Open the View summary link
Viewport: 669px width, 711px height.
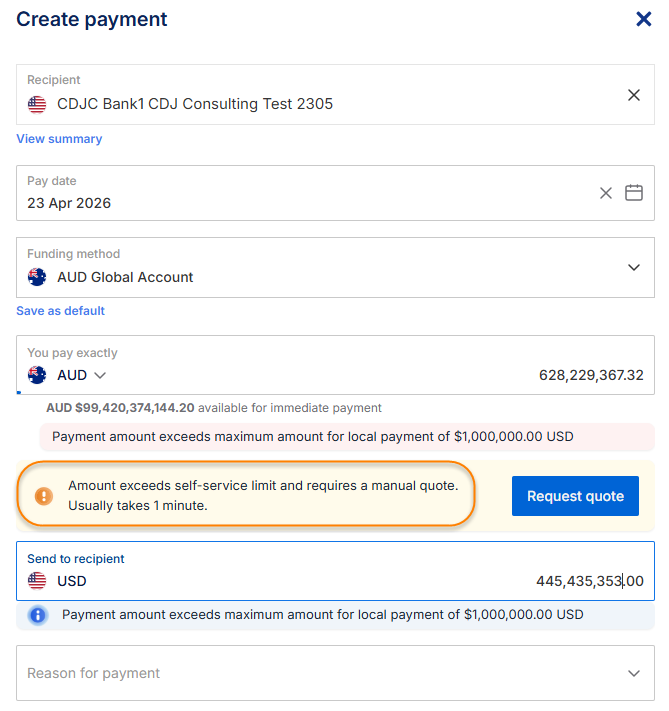(x=59, y=139)
